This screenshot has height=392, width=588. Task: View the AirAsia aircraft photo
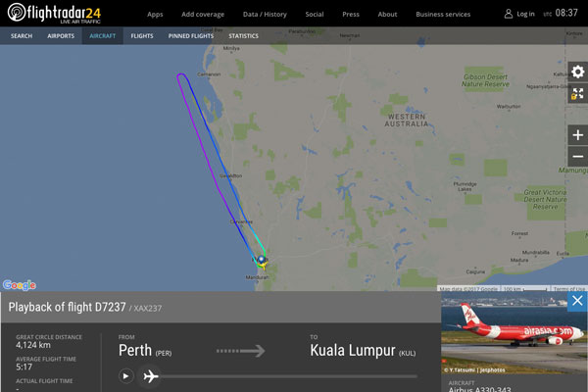click(514, 333)
